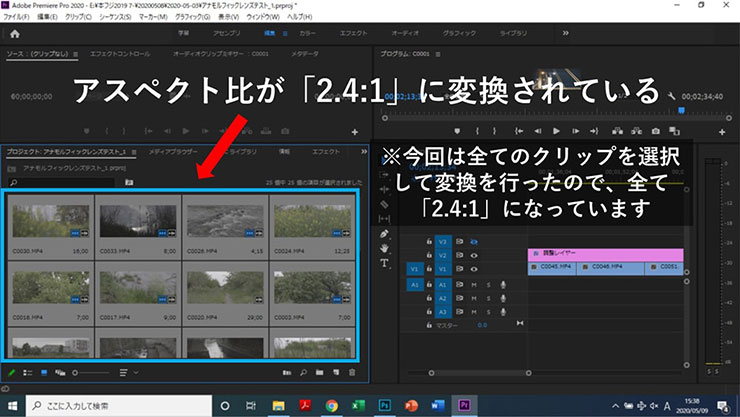Export a frame with the camera icon
This screenshot has height=417, width=740.
pos(656,131)
